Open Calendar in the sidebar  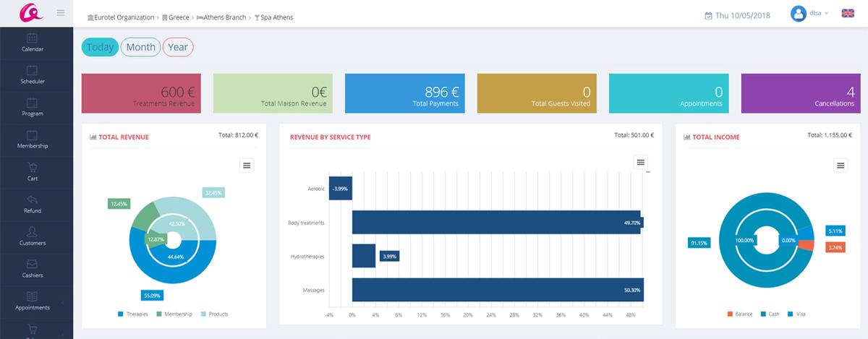pyautogui.click(x=32, y=43)
